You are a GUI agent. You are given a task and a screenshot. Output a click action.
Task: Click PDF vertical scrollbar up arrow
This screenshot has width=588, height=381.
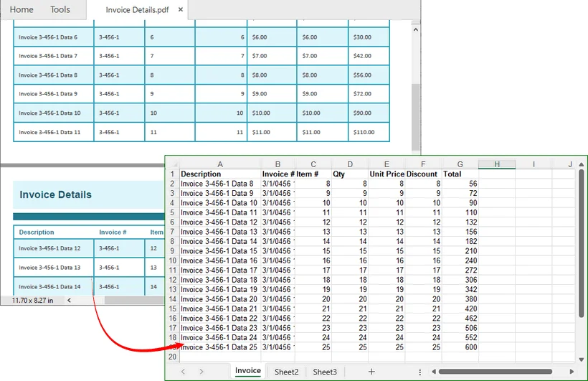click(415, 29)
